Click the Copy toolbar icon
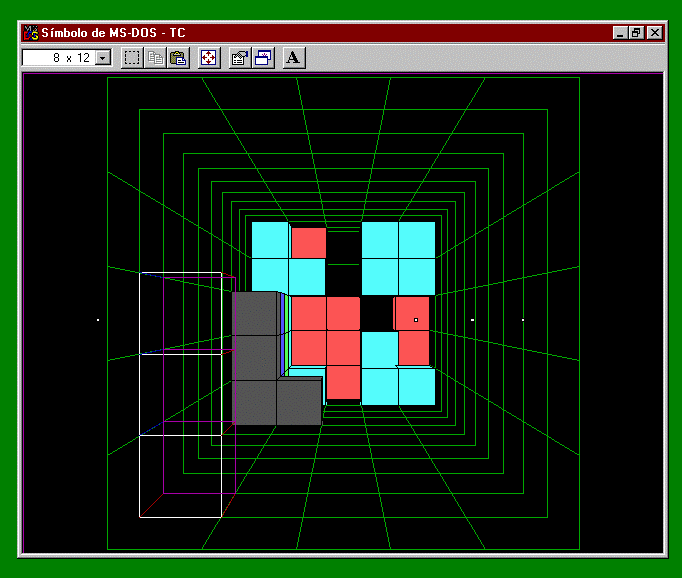 pyautogui.click(x=155, y=58)
